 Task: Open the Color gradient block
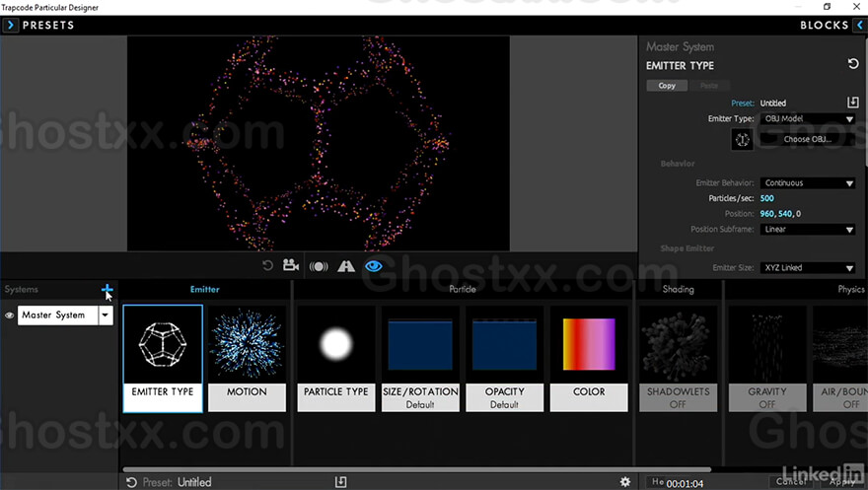[x=589, y=358]
